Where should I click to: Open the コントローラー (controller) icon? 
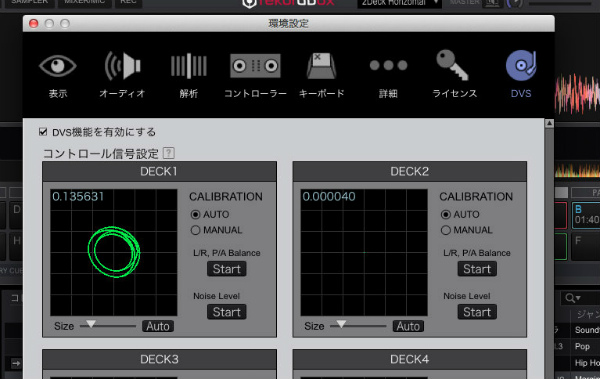pos(255,66)
